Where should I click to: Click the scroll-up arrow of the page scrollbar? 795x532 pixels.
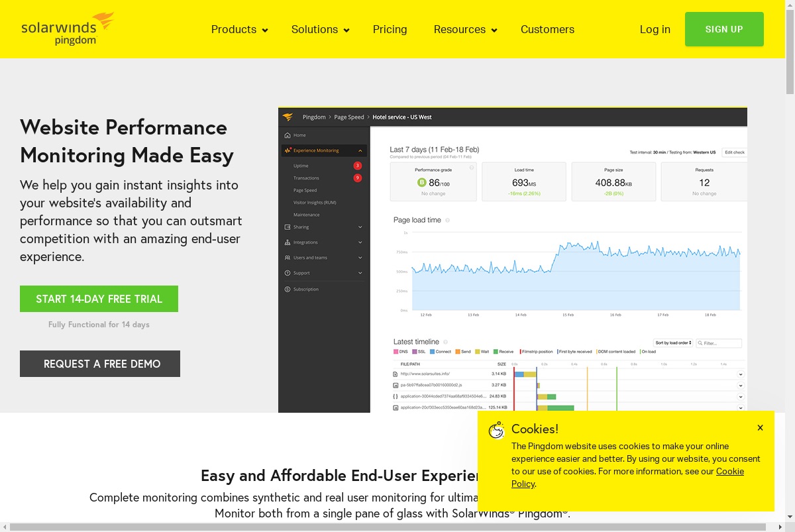pos(790,5)
